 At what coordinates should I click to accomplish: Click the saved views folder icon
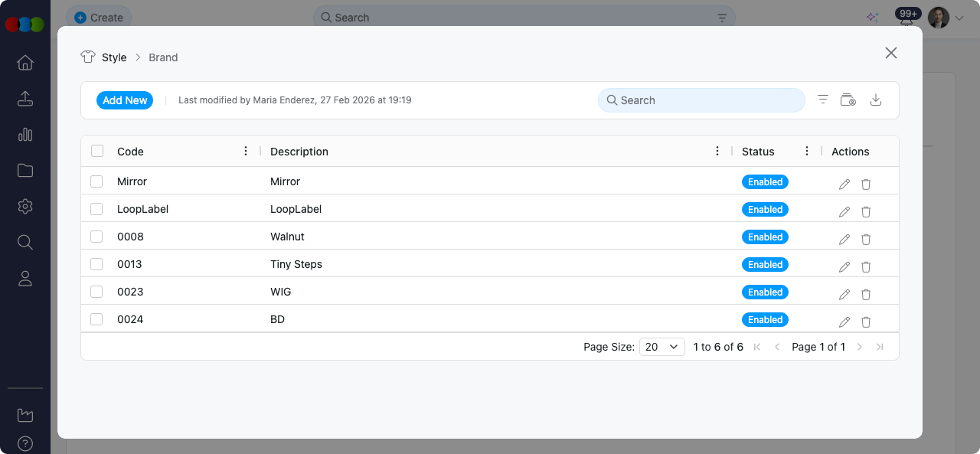[x=848, y=100]
